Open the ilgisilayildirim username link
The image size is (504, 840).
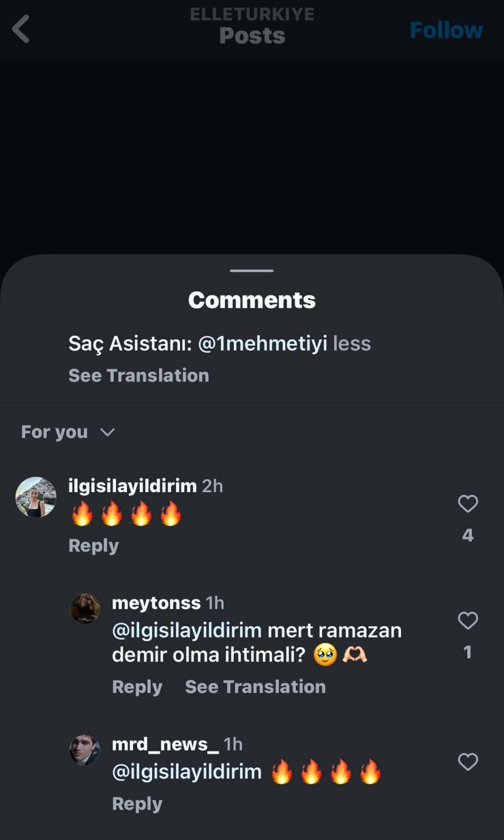point(132,486)
